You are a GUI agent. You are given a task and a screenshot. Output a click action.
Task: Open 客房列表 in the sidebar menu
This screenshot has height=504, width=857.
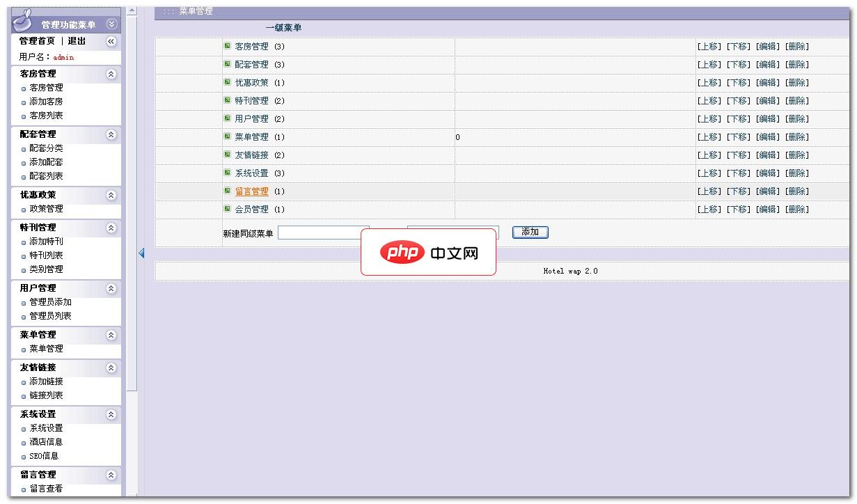point(46,116)
